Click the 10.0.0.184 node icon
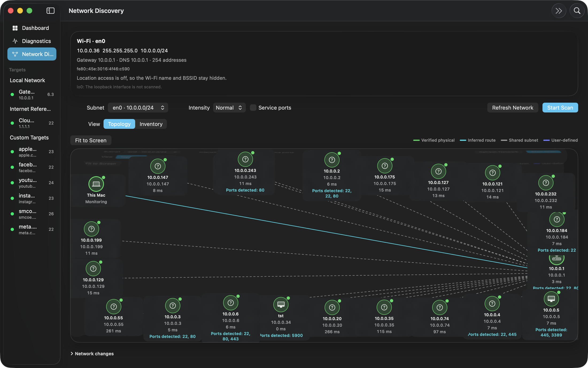 point(557,219)
